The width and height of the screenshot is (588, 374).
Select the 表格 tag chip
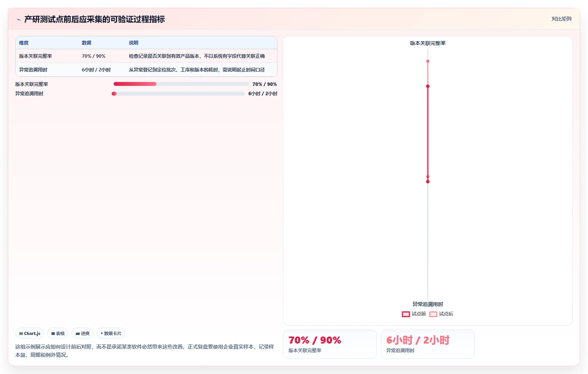point(58,333)
